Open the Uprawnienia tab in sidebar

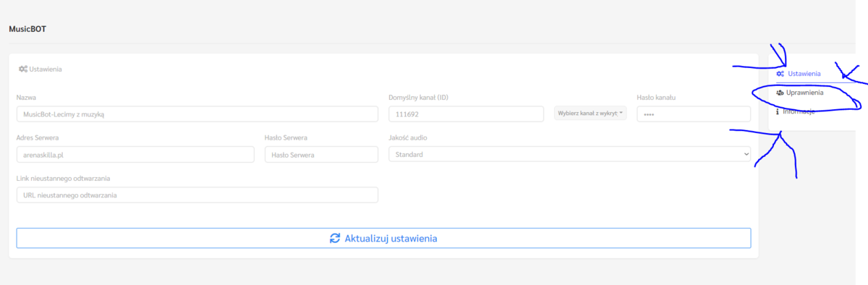pos(804,93)
